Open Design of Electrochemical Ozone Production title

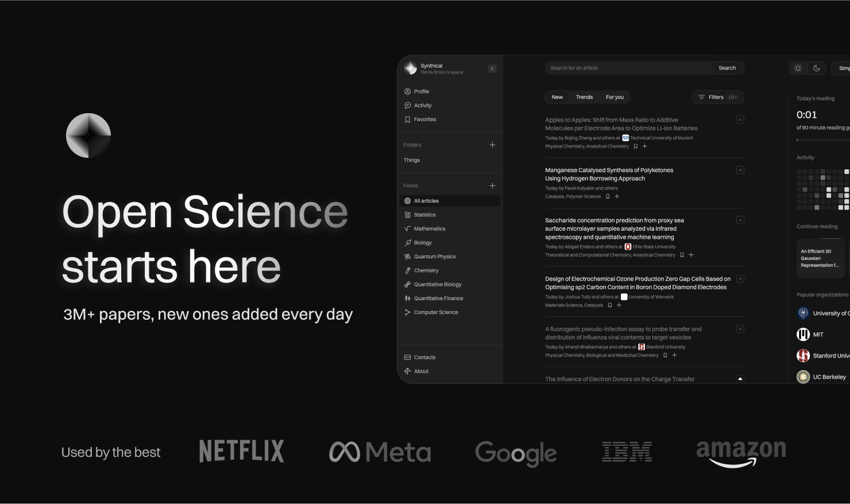click(637, 283)
